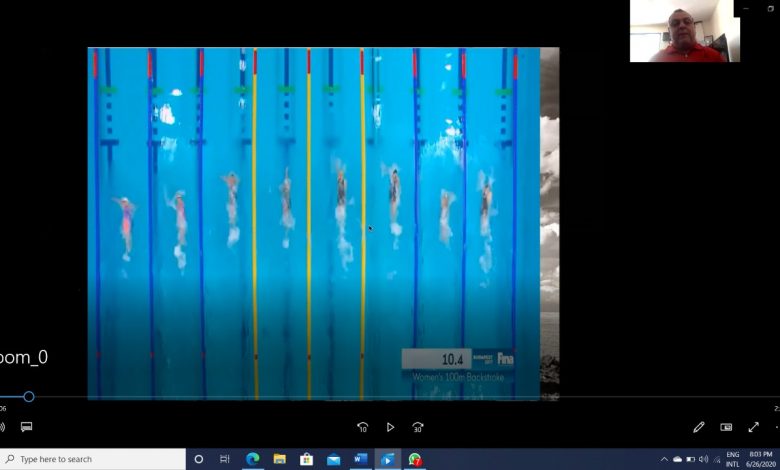The height and width of the screenshot is (470, 780).
Task: Open Word from the taskbar
Action: click(x=360, y=459)
